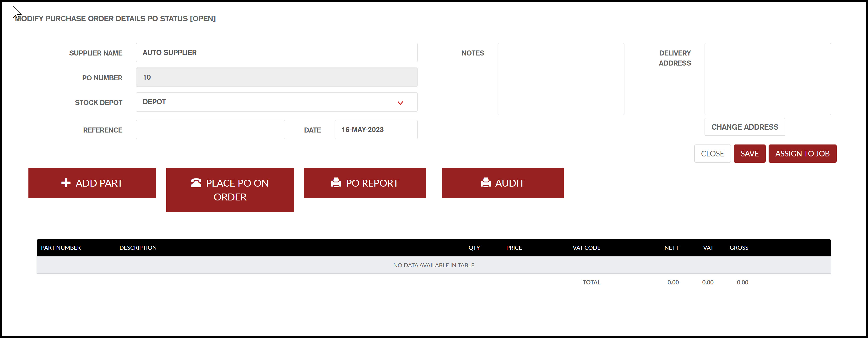Viewport: 868px width, 338px height.
Task: Click the telephone icon on Place PO button
Action: pyautogui.click(x=196, y=183)
